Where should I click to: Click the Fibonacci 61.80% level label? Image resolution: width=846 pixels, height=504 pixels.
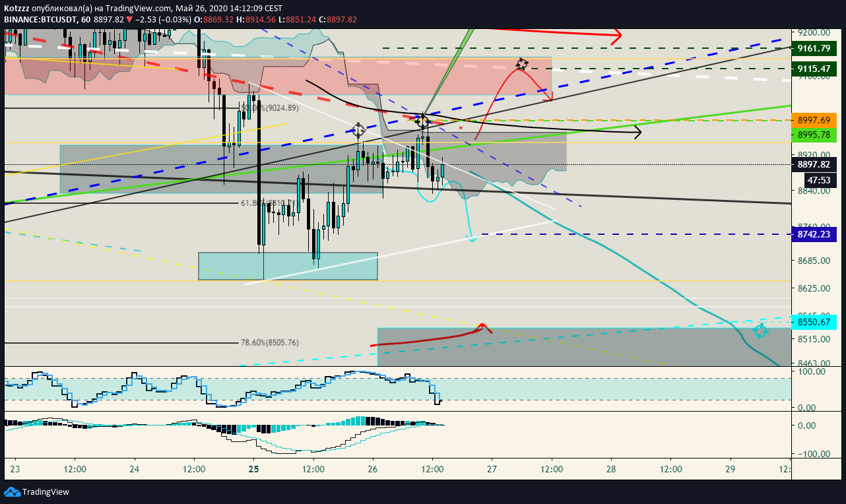click(270, 203)
